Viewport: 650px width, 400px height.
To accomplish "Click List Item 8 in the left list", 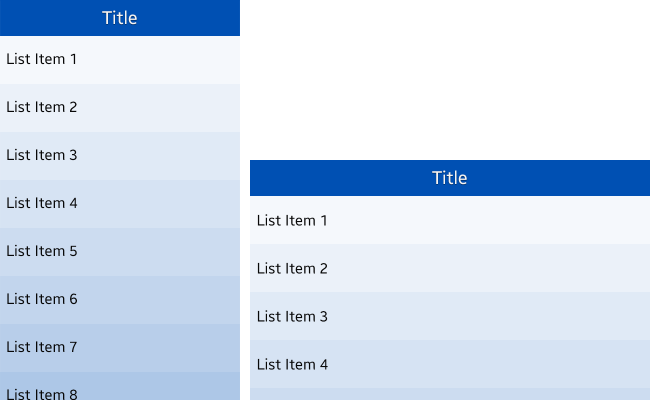I will point(120,388).
